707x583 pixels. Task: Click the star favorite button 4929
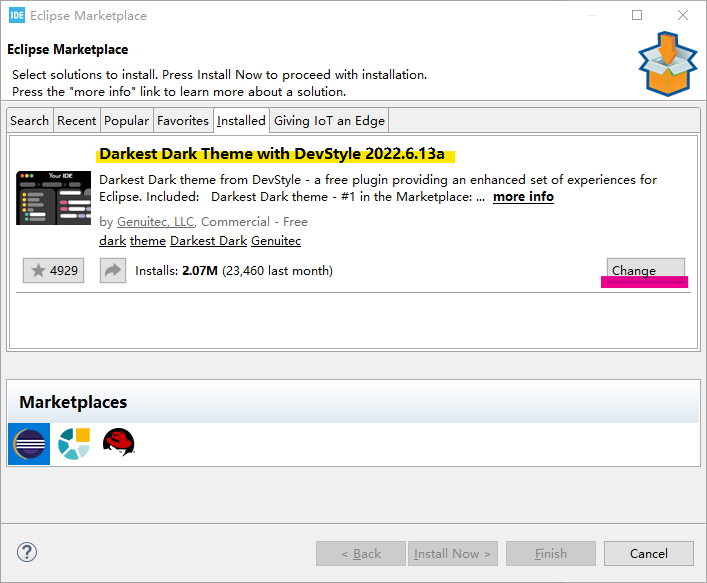tap(54, 271)
